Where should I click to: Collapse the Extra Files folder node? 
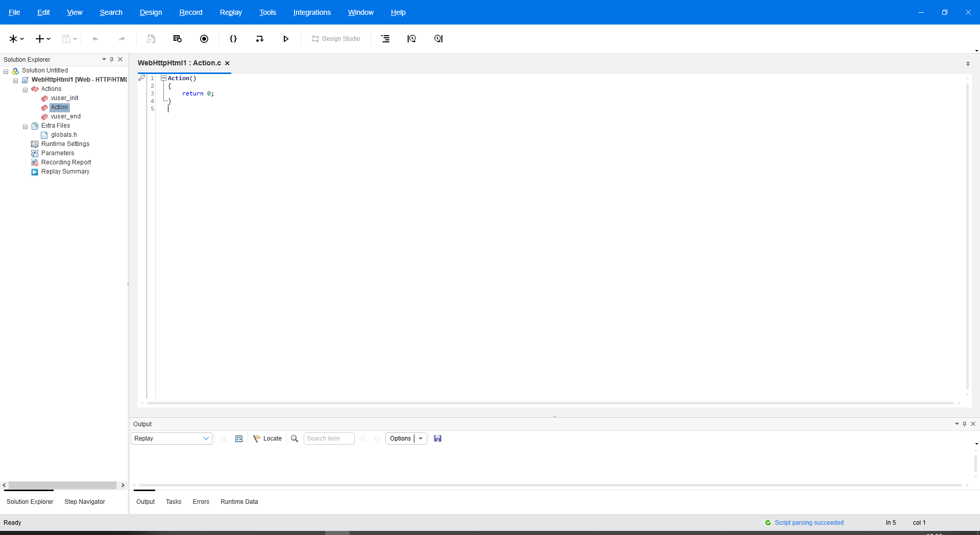(25, 126)
